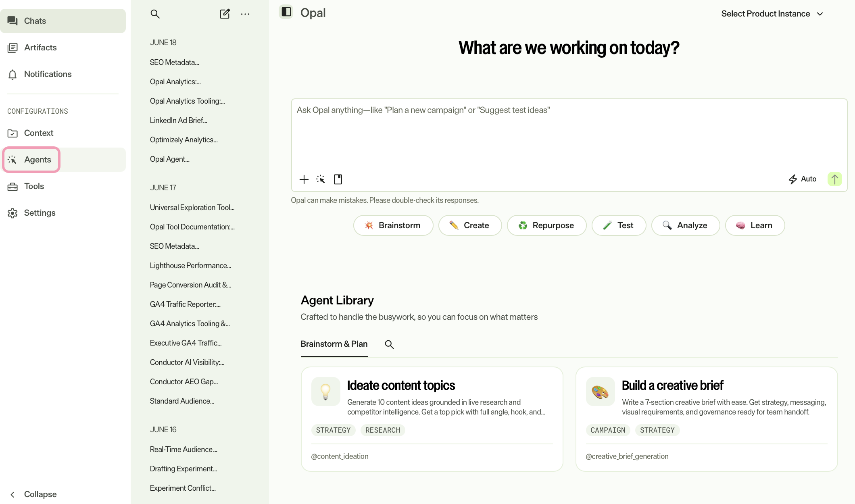855x504 pixels.
Task: Start a new chat with compose icon
Action: point(225,14)
